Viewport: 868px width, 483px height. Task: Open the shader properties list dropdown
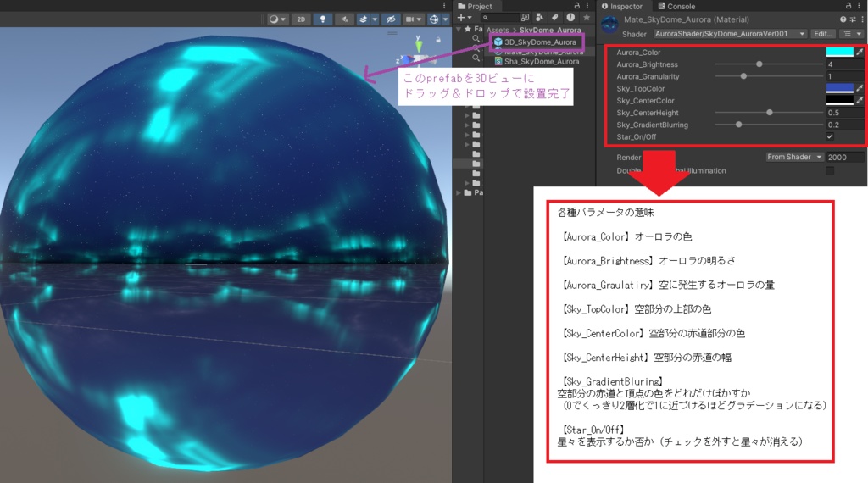click(852, 34)
